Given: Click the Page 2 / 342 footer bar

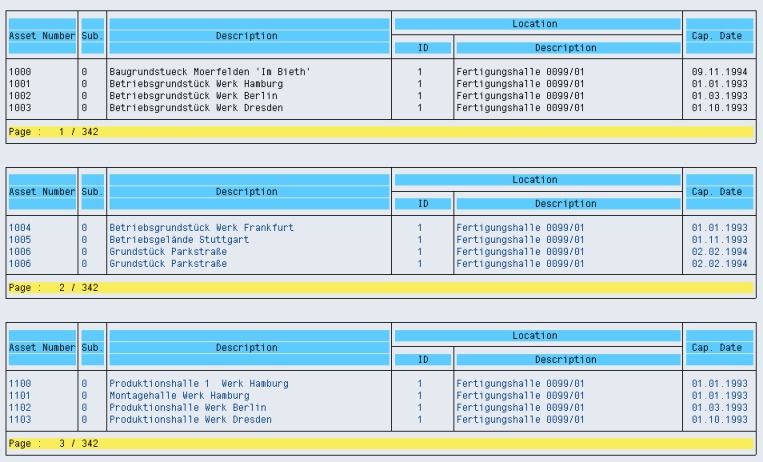Looking at the screenshot, I should pos(380,286).
